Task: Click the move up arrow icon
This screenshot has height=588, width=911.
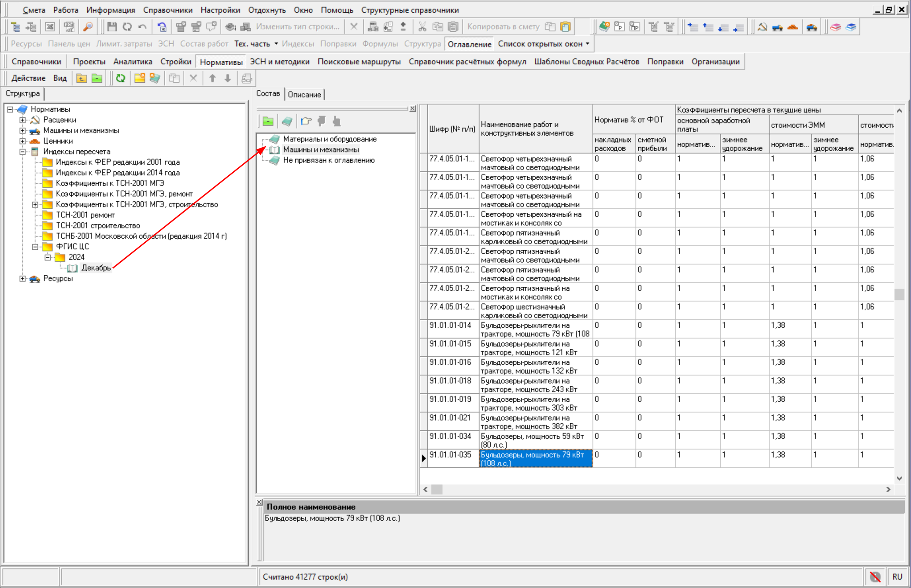Action: pos(212,78)
